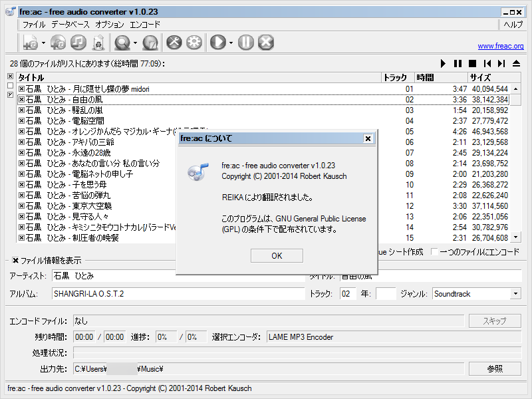Pause playback using the pause control
The width and height of the screenshot is (532, 399).
tap(457, 63)
